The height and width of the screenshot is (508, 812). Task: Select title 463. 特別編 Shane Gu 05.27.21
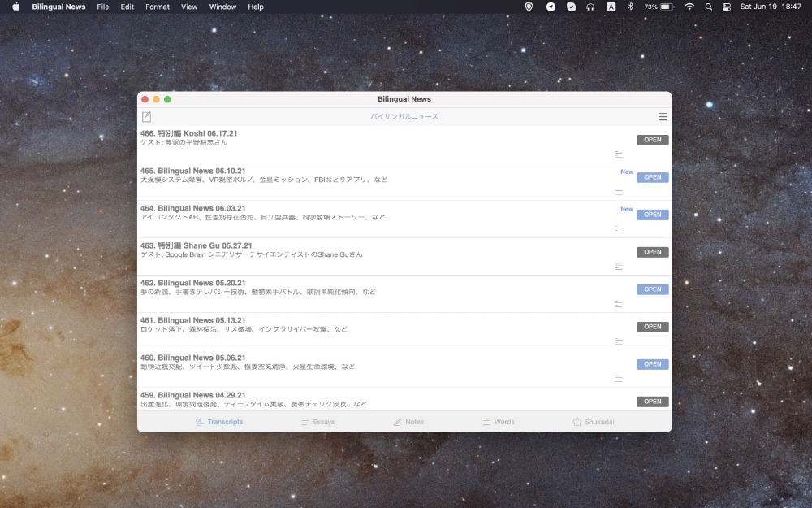[196, 245]
